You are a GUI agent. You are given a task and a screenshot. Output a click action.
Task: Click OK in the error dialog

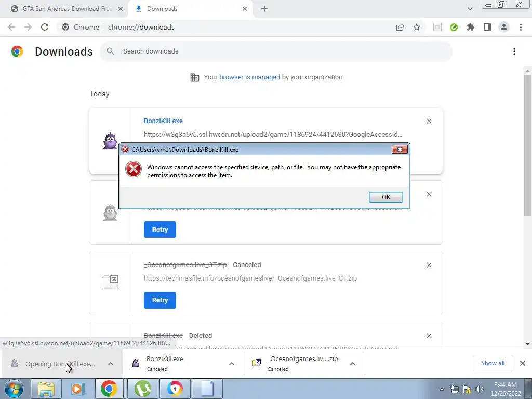386,197
